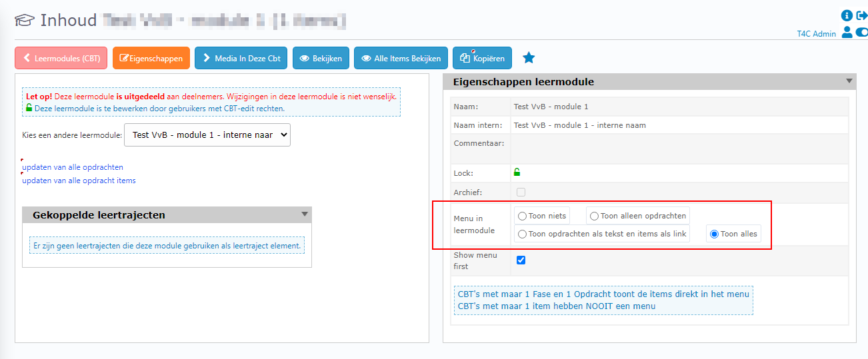Open the Kies een andere leermodule dropdown
This screenshot has width=868, height=359.
click(x=207, y=135)
